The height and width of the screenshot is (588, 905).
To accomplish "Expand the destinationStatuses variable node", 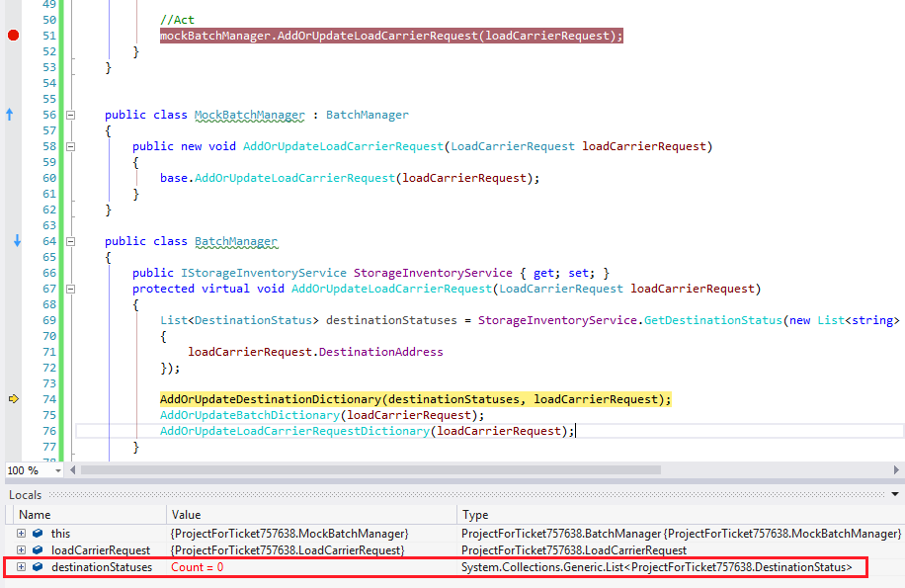I will pyautogui.click(x=21, y=567).
